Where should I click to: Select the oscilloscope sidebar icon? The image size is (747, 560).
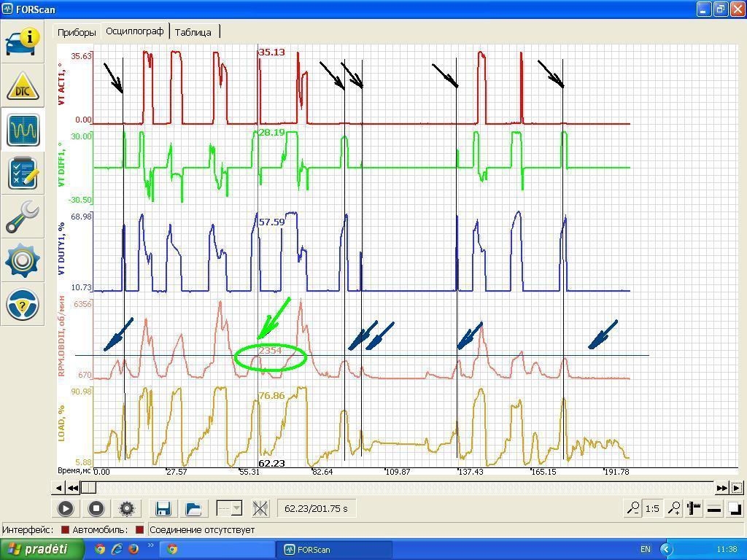coord(23,130)
